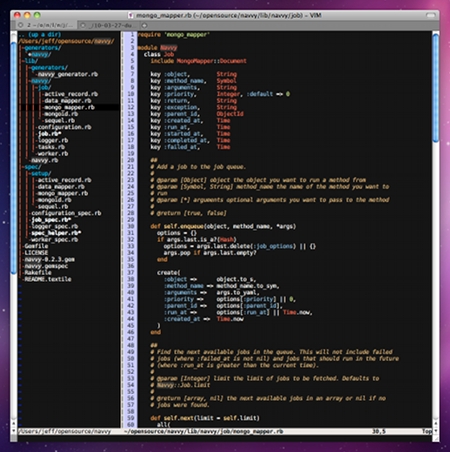The height and width of the screenshot is (452, 450).
Task: Click the scroll-down arrow below the code editor
Action: click(x=435, y=431)
